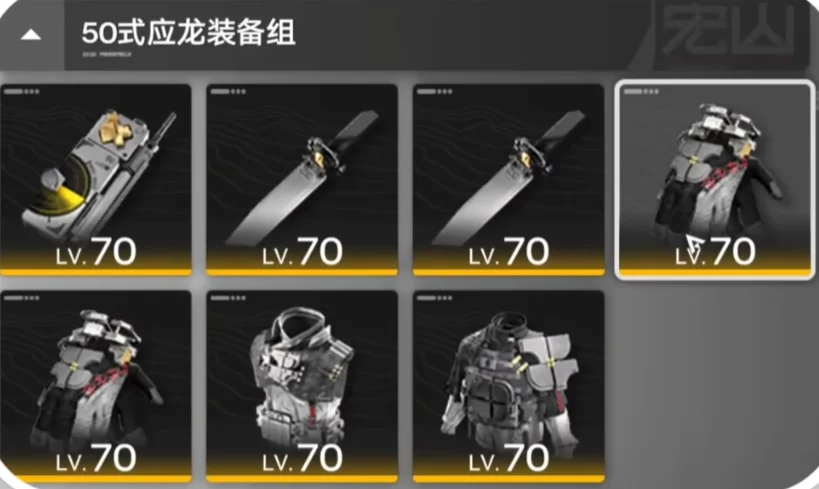This screenshot has width=819, height=489.
Task: Click the 50式应龙装备组 header title
Action: click(188, 32)
